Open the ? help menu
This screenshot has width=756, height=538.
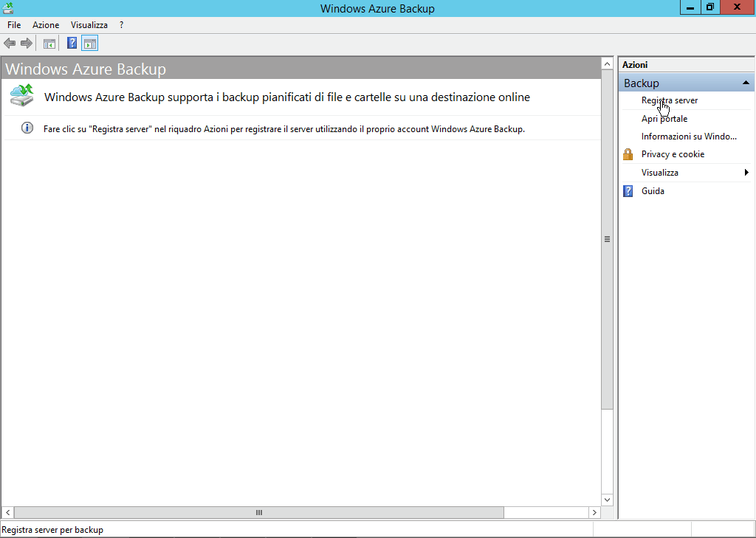[122, 25]
